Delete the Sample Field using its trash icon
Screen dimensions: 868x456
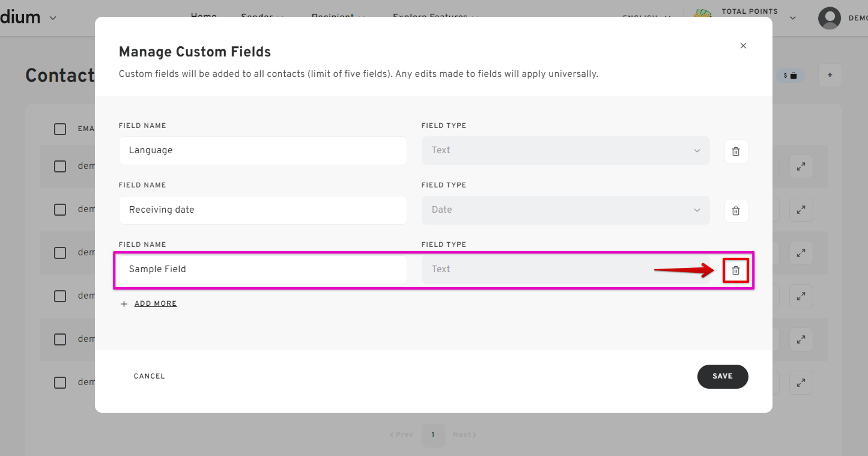tap(736, 270)
